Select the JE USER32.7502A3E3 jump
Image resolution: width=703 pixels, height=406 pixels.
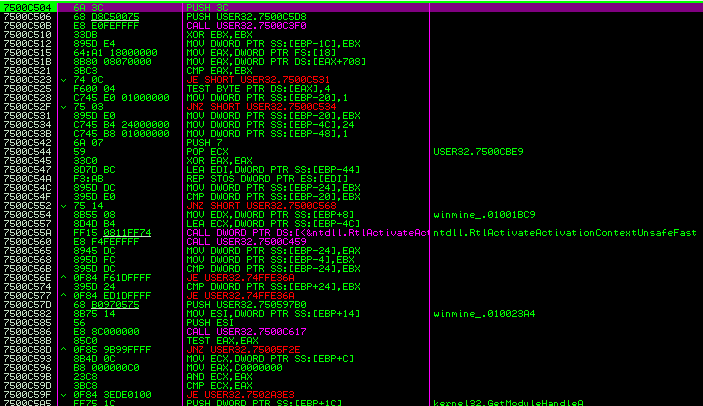point(240,394)
